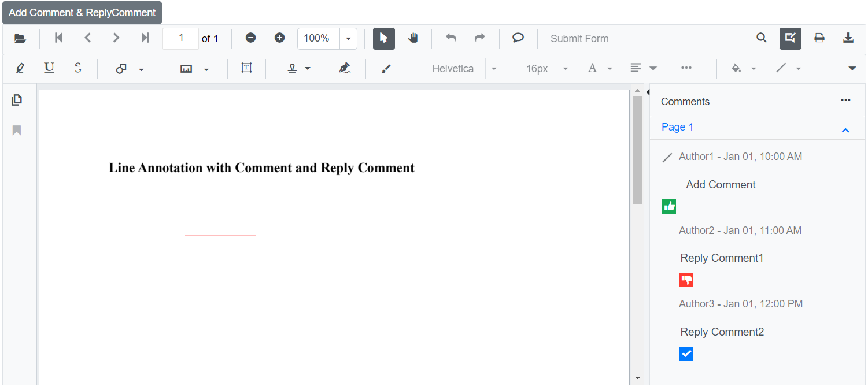Select the red line annotation

click(220, 235)
